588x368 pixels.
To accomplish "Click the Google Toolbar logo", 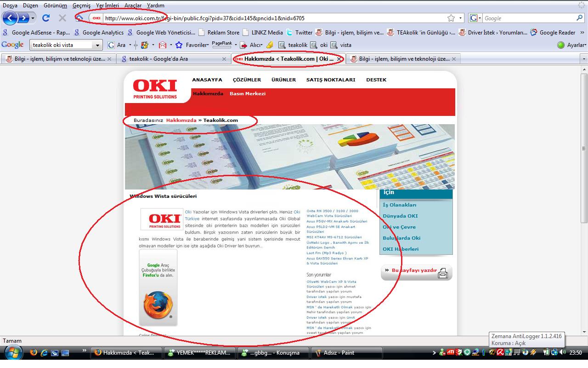I will tap(12, 45).
